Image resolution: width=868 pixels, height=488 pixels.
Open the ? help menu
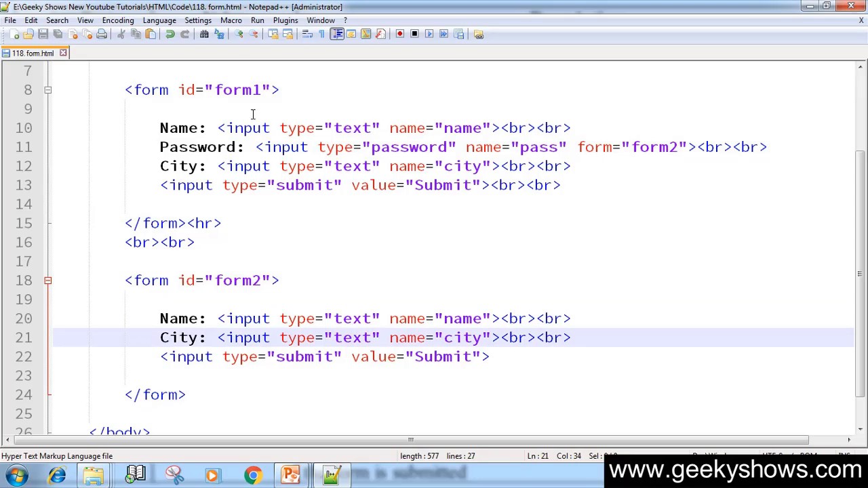click(344, 20)
